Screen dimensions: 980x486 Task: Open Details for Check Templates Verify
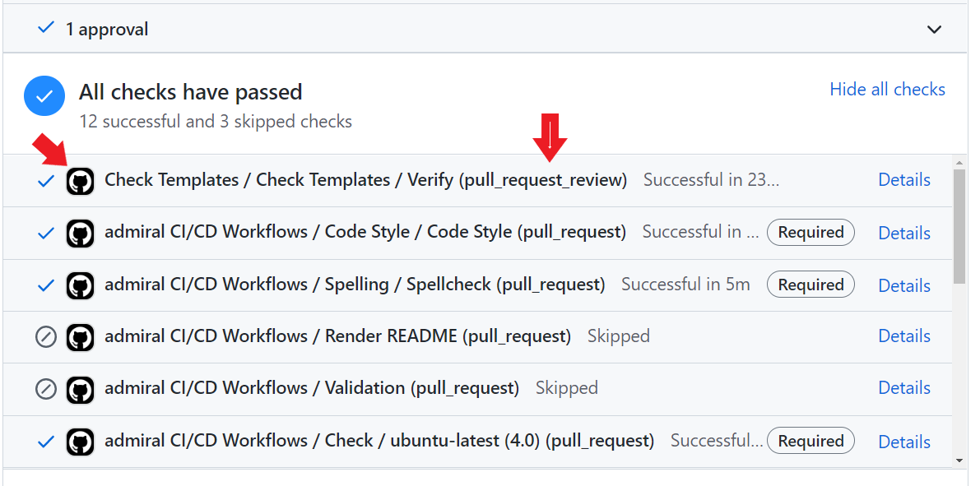coord(904,180)
